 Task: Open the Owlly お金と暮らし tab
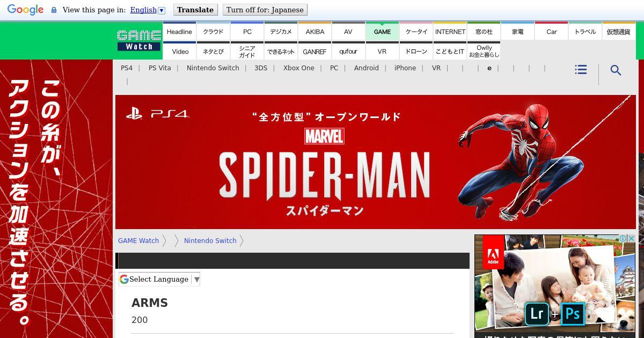click(484, 52)
